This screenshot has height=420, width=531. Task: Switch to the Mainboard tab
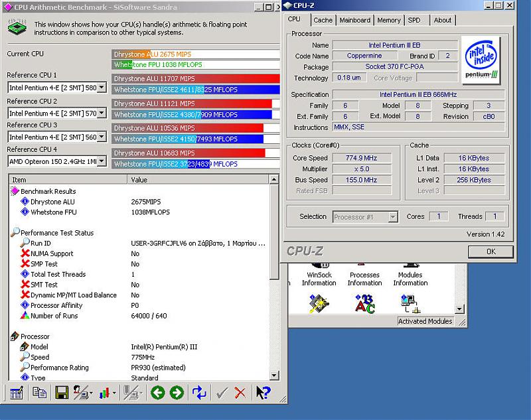pos(355,20)
